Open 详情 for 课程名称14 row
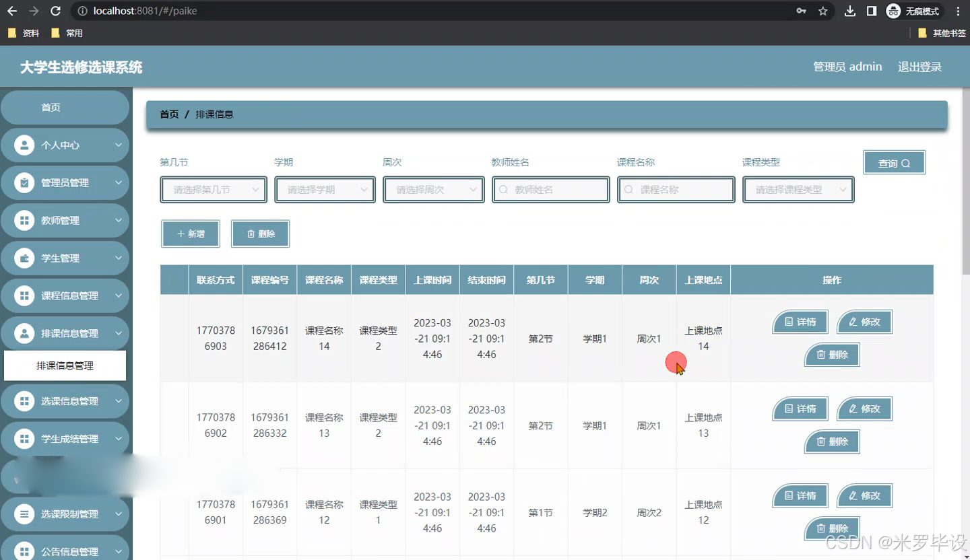The image size is (970, 560). click(800, 322)
